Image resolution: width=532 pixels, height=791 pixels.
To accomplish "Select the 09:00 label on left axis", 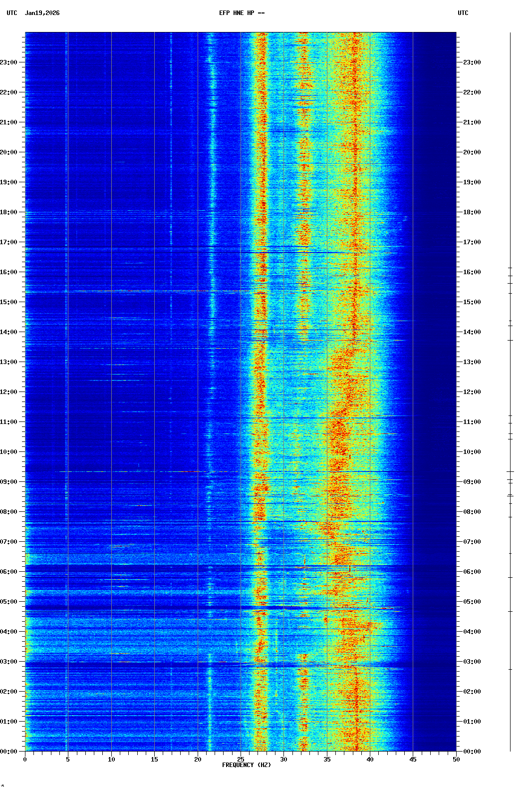I will 8,482.
